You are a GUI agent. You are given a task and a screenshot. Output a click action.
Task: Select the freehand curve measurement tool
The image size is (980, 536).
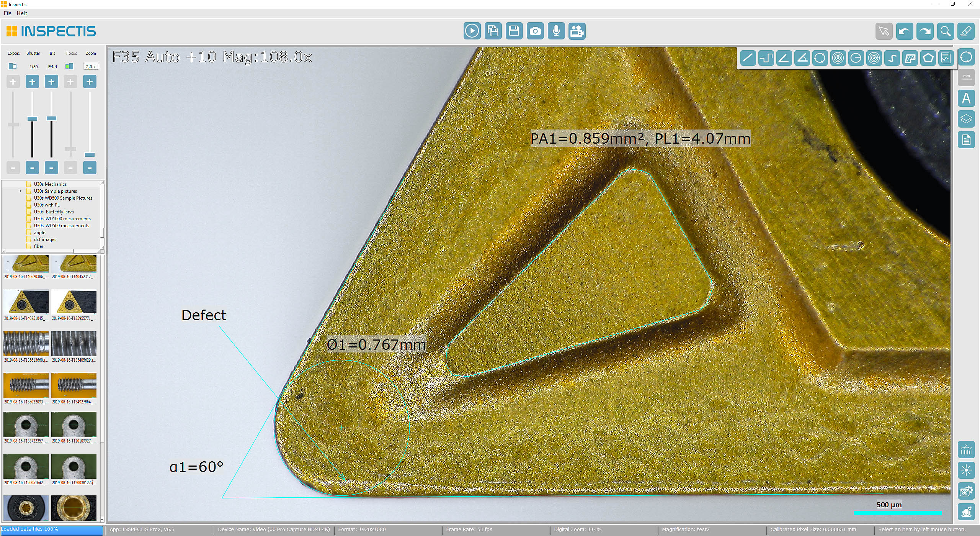click(892, 58)
